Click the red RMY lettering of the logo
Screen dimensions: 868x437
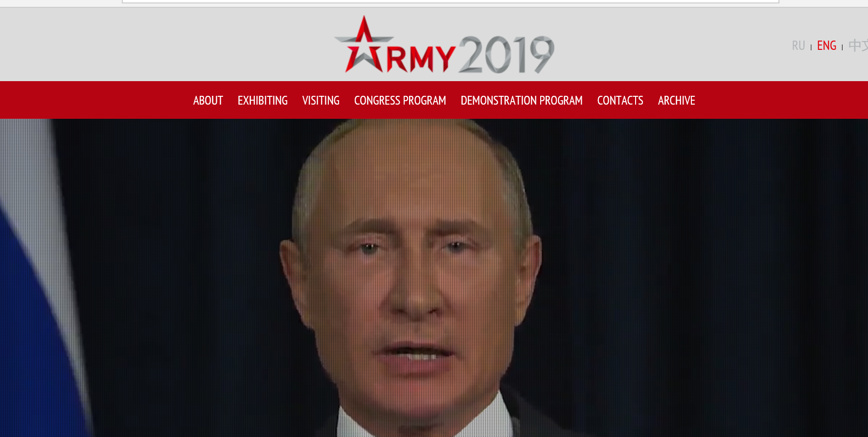(421, 58)
